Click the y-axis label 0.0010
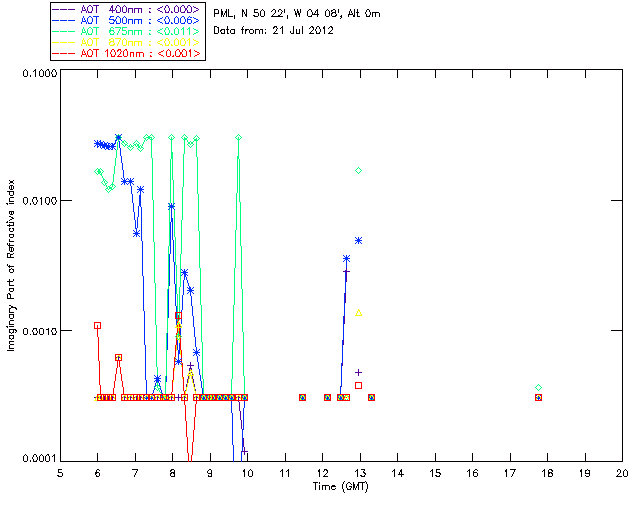Image resolution: width=640 pixels, height=512 pixels. (x=39, y=331)
